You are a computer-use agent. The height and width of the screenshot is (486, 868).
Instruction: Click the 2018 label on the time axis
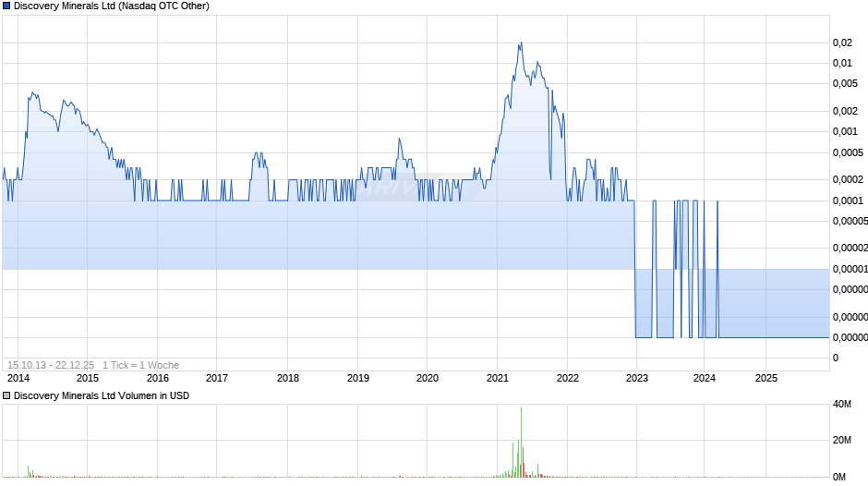(x=288, y=378)
